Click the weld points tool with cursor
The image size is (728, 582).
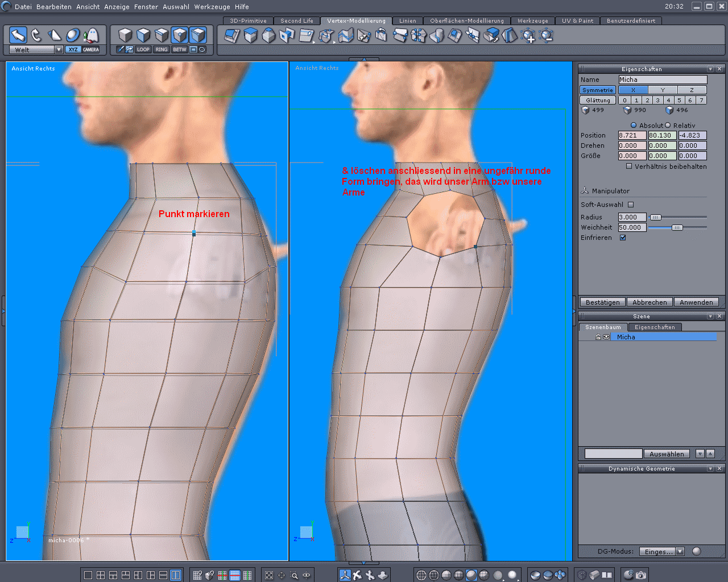click(364, 36)
